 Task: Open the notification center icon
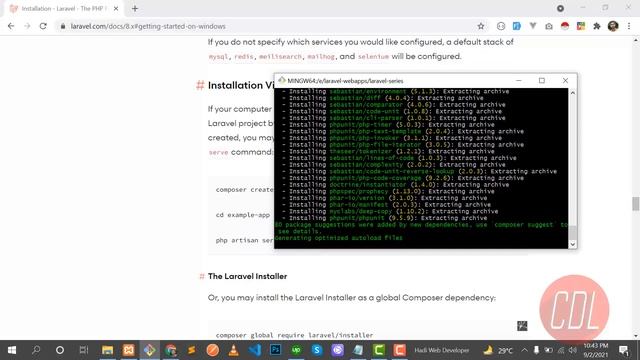pos(624,350)
